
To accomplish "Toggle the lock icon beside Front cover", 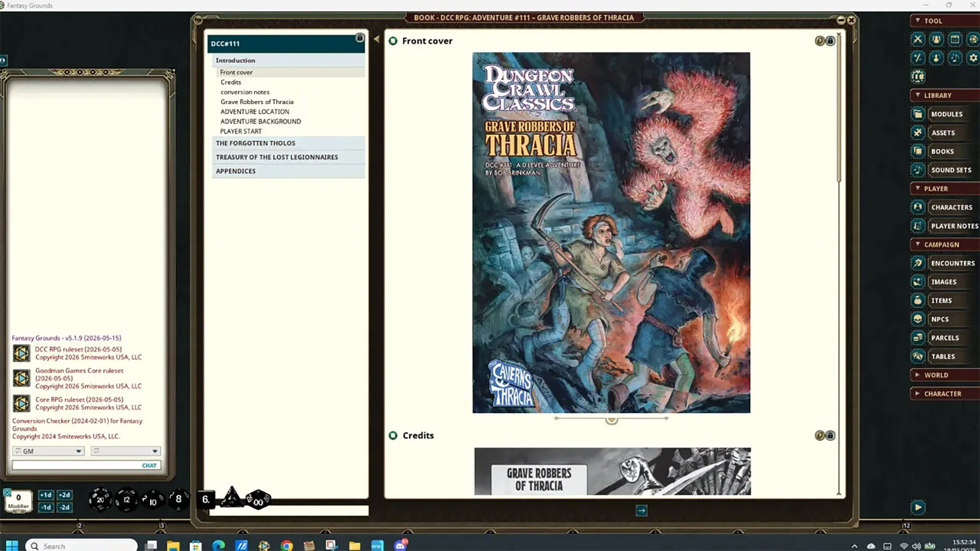I will (x=830, y=41).
